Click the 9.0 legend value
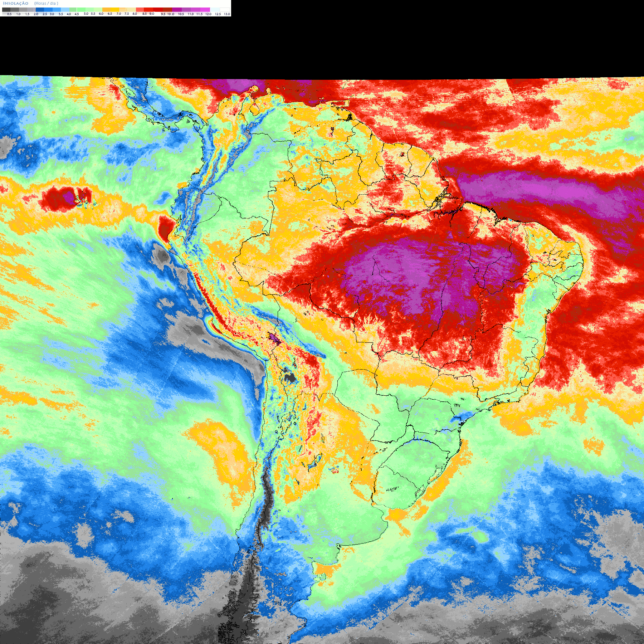The height and width of the screenshot is (644, 644). pyautogui.click(x=152, y=14)
